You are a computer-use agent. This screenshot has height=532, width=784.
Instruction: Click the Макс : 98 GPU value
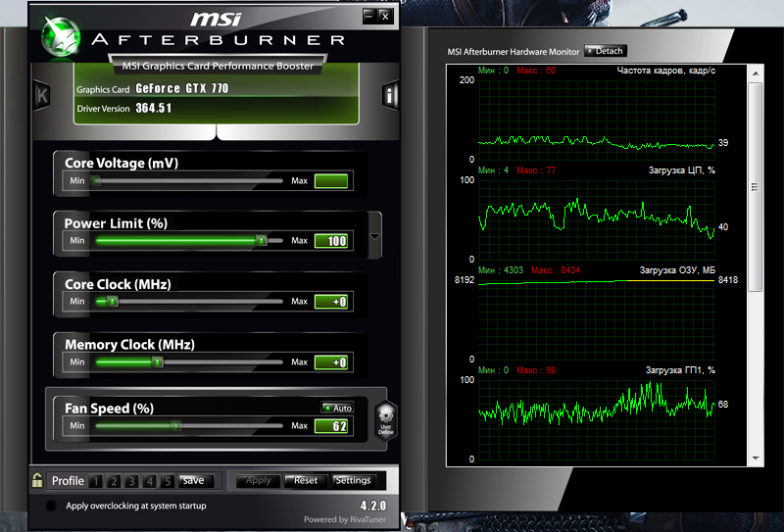536,370
